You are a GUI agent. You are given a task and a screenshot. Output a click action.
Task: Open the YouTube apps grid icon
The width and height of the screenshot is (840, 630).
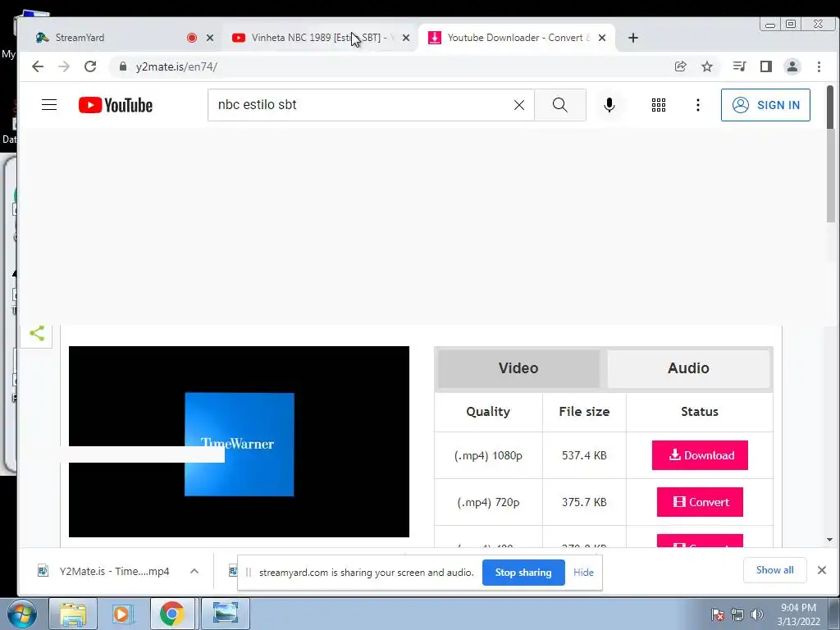tap(659, 105)
